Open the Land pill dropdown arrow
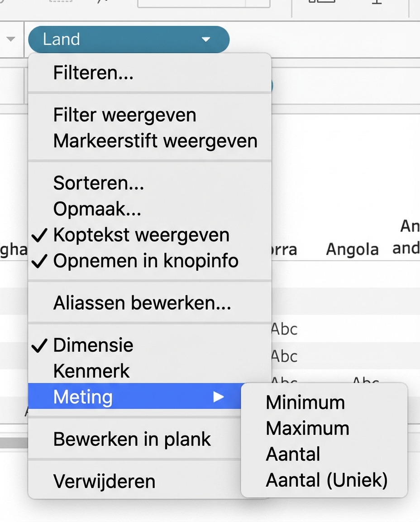Screen dimensions: 420x522 (x=206, y=39)
